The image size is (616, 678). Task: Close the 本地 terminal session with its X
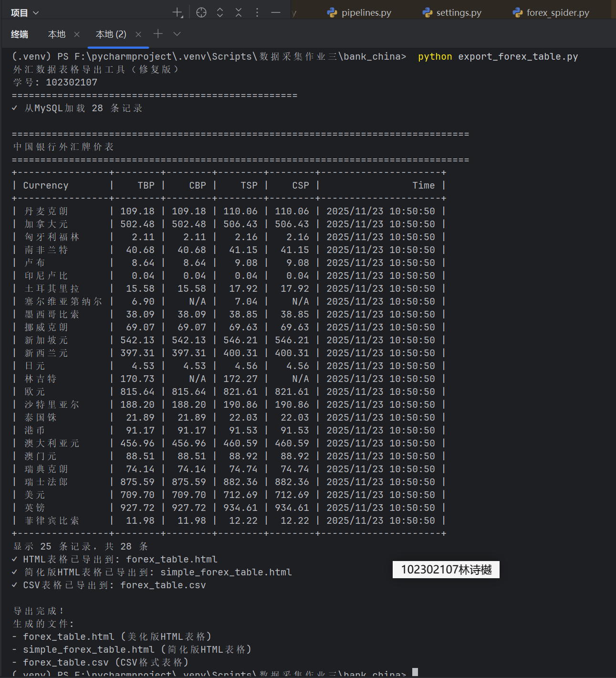click(77, 34)
